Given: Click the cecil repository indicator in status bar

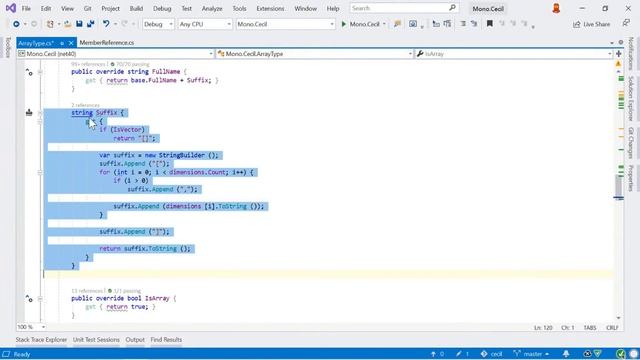Looking at the screenshot, I should click(x=491, y=354).
